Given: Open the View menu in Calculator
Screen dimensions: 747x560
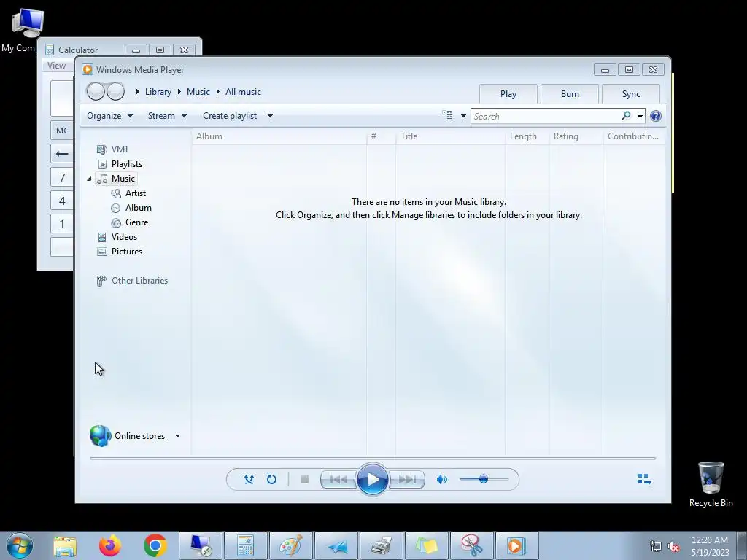Looking at the screenshot, I should (x=56, y=66).
